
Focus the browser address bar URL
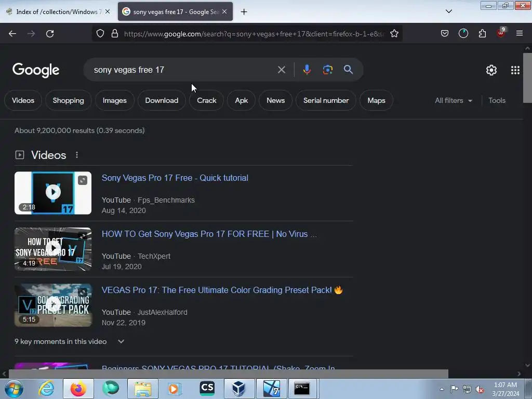(254, 34)
